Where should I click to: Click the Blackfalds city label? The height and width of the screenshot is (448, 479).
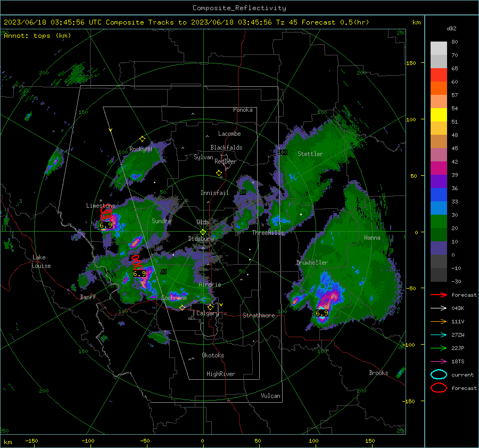pos(226,148)
